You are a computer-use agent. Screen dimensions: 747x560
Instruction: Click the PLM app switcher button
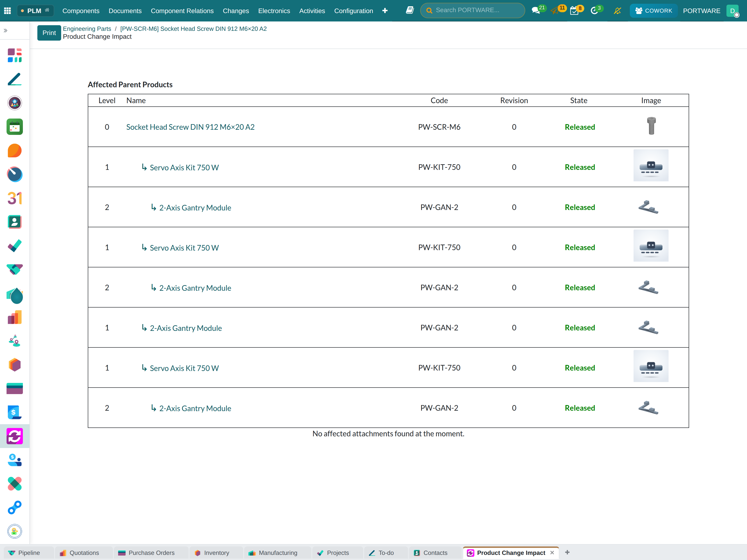click(x=35, y=10)
